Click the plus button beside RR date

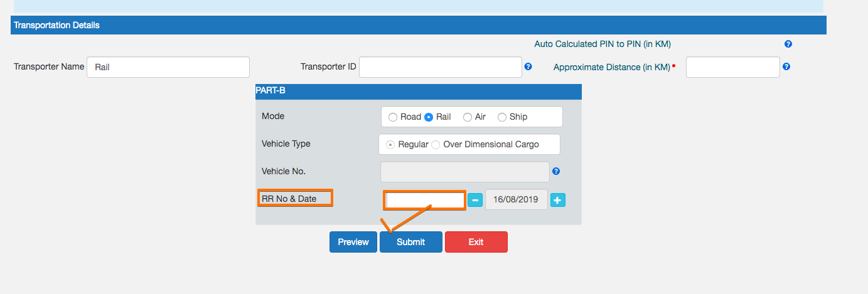click(x=558, y=200)
